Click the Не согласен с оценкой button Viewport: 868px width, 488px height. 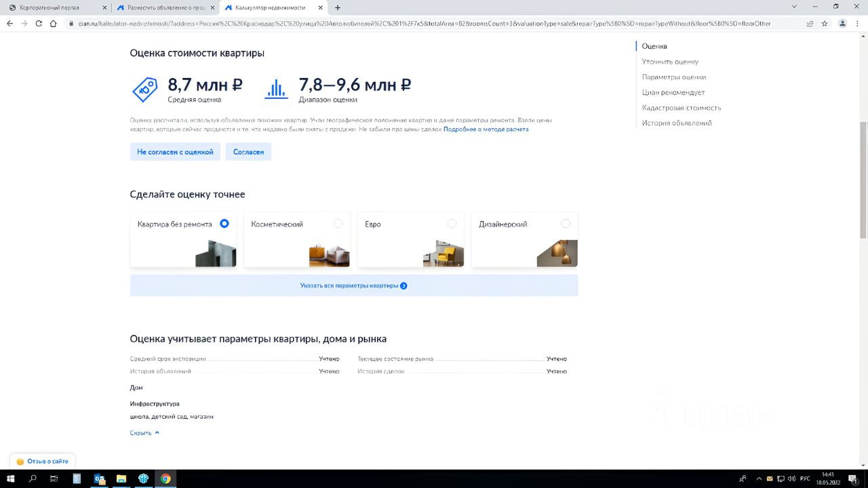click(175, 152)
